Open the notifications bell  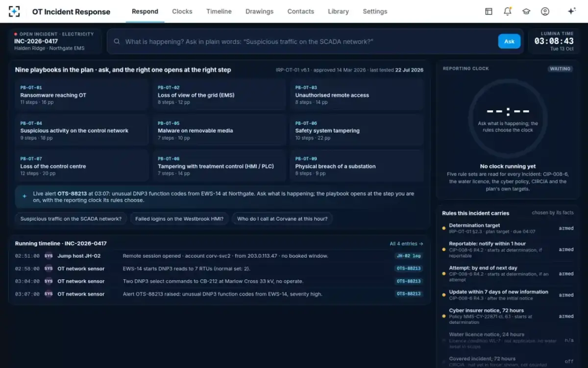508,11
